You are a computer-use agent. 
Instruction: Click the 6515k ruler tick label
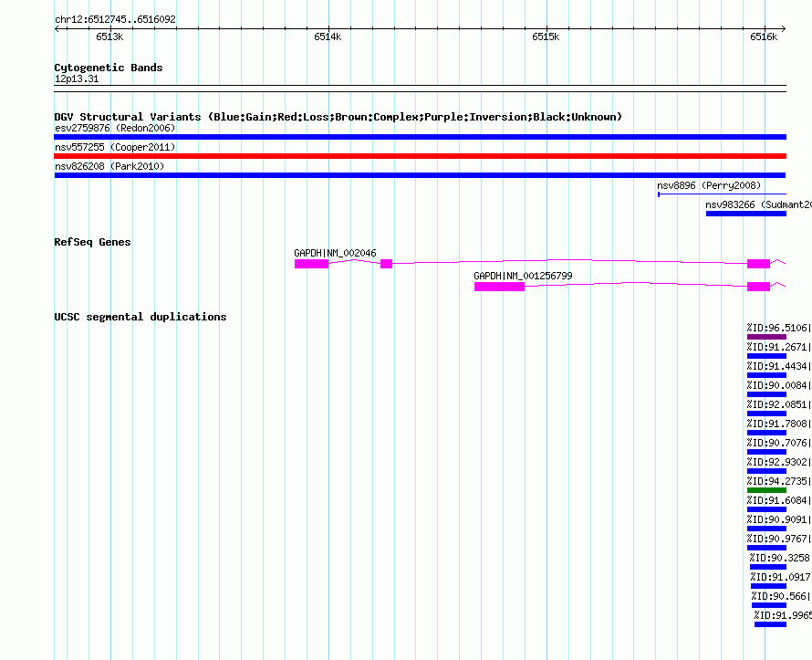546,37
